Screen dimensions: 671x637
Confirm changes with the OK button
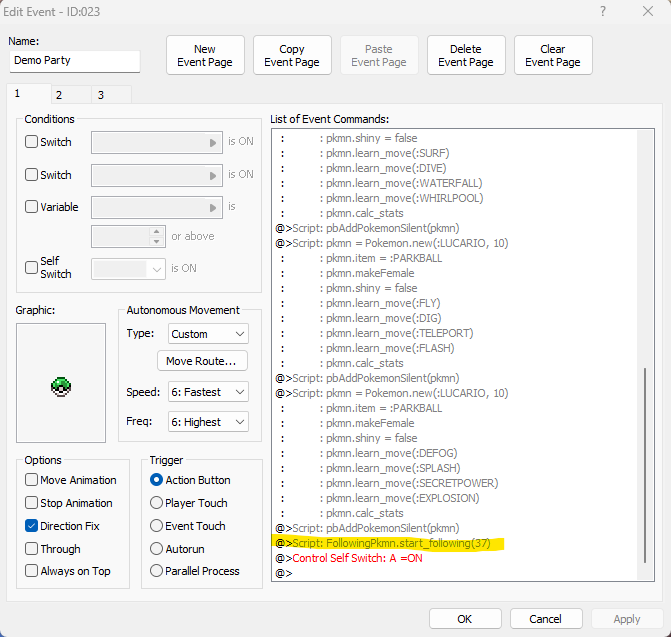tap(465, 619)
